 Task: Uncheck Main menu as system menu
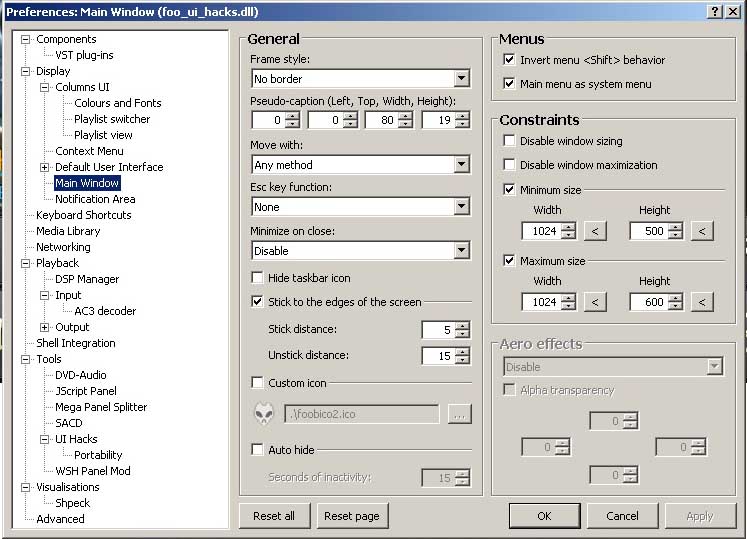coord(510,84)
